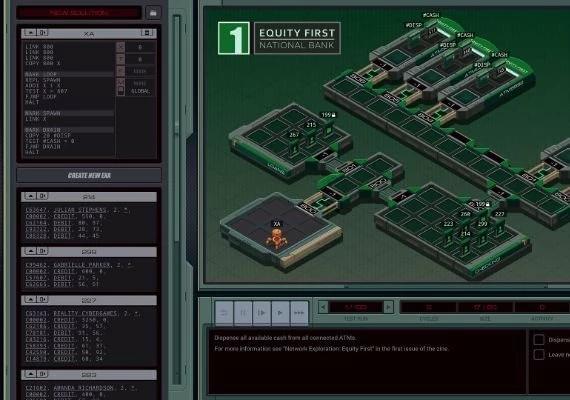This screenshot has height=400, width=570.
Task: Click the second header button on XA panel
Action: coord(43,33)
